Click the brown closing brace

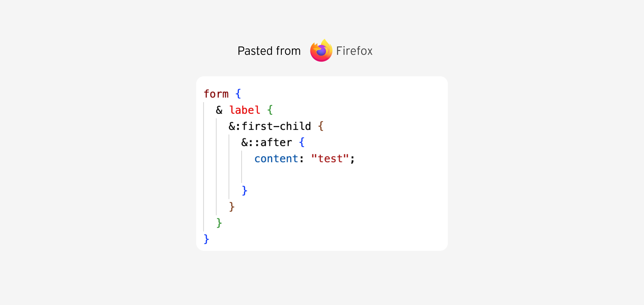point(232,207)
